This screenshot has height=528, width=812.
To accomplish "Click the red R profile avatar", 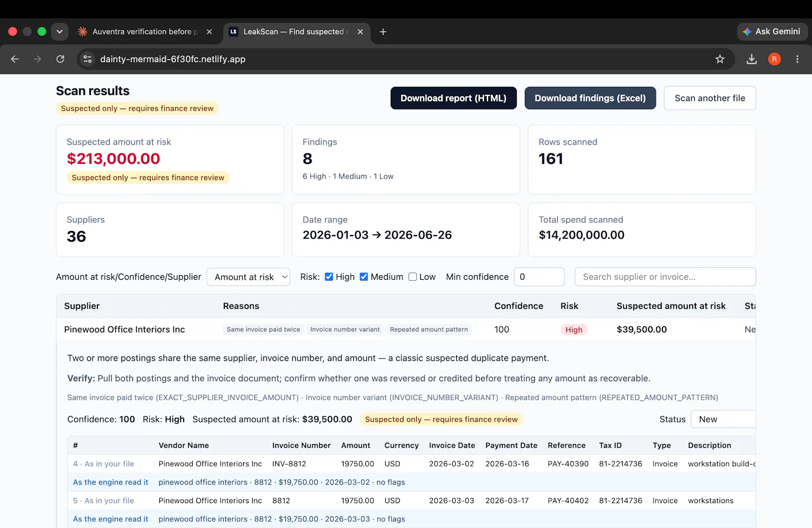I will pyautogui.click(x=774, y=59).
